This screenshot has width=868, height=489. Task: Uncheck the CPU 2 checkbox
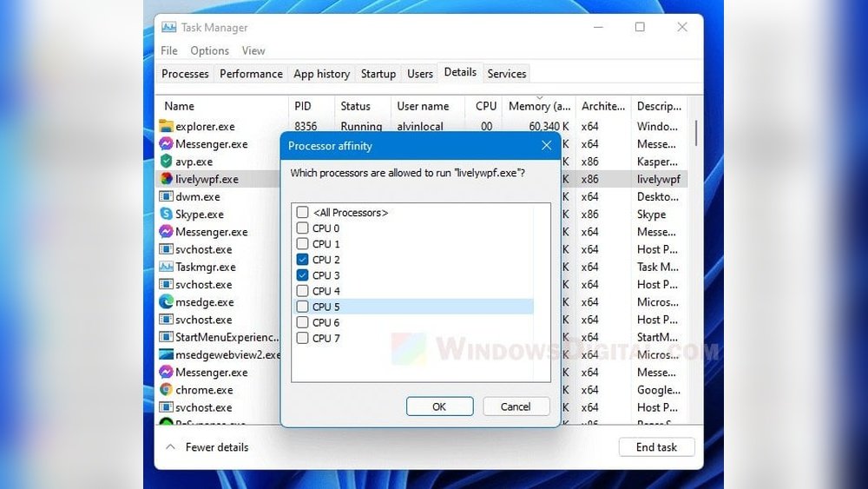click(x=302, y=260)
